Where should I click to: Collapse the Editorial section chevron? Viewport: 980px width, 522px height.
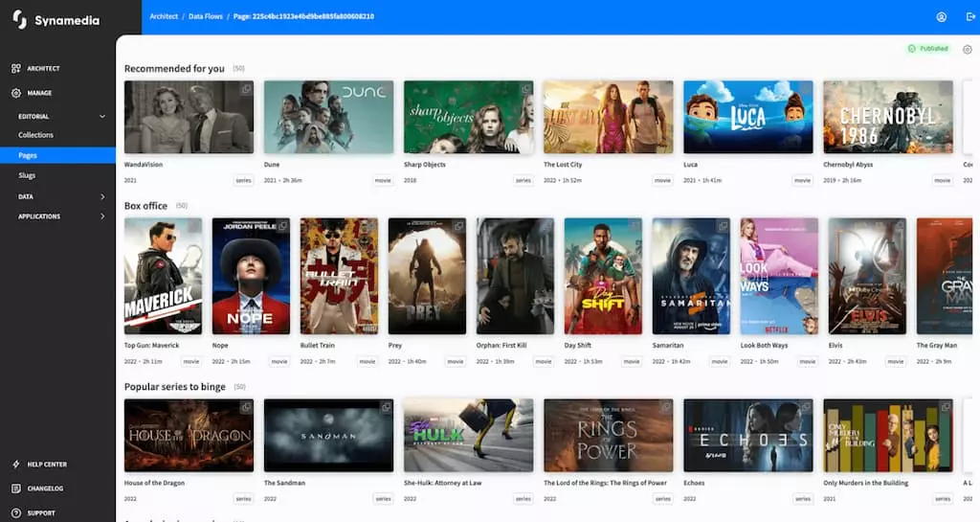point(102,116)
